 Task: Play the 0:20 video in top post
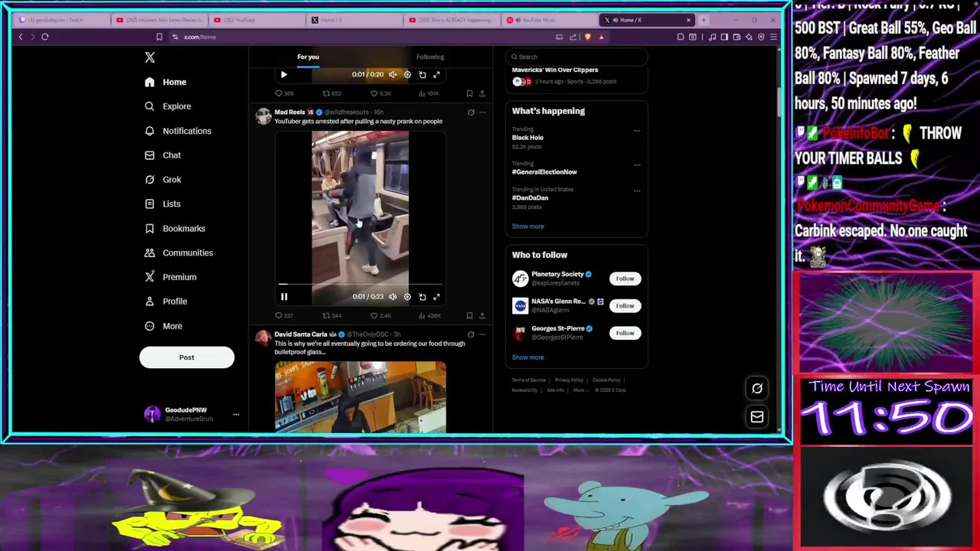tap(284, 75)
